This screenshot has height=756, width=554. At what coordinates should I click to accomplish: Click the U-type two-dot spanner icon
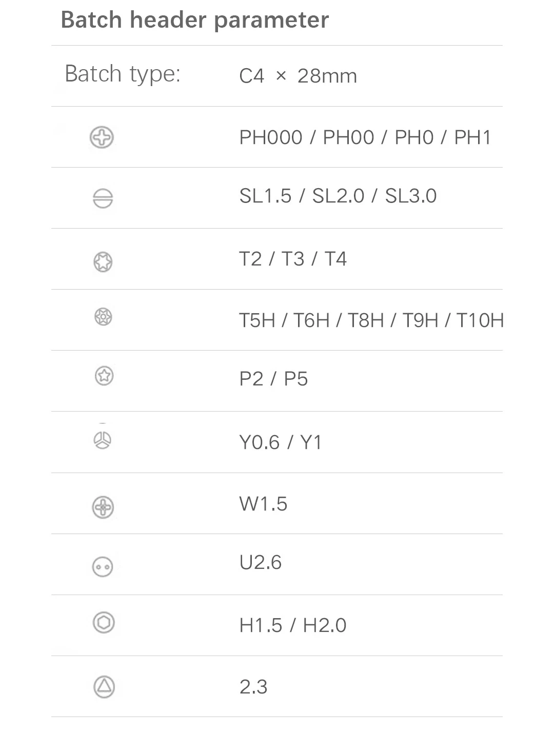(x=103, y=567)
